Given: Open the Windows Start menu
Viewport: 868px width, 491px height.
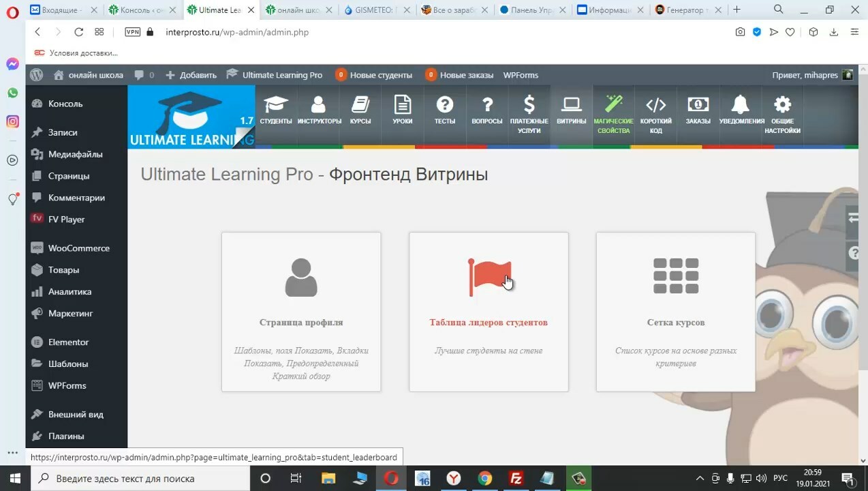Looking at the screenshot, I should (x=15, y=478).
